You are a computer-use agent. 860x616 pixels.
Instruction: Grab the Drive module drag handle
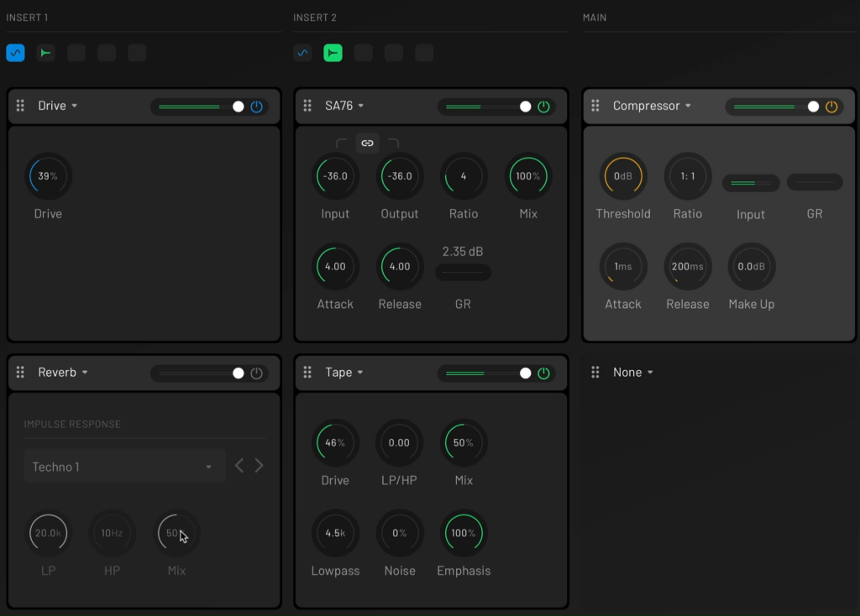[x=20, y=105]
